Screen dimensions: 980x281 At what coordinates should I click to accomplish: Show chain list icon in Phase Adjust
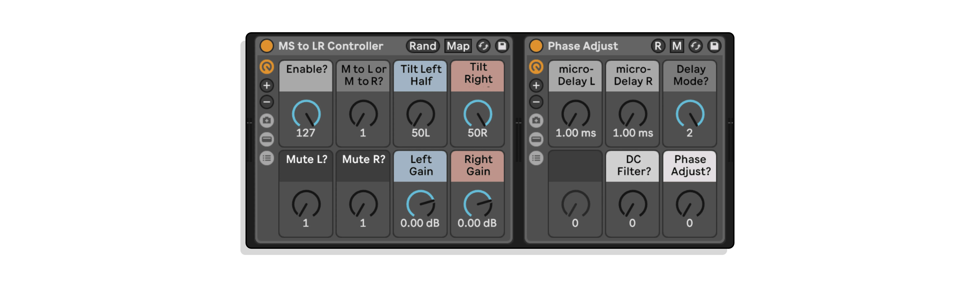tap(536, 158)
